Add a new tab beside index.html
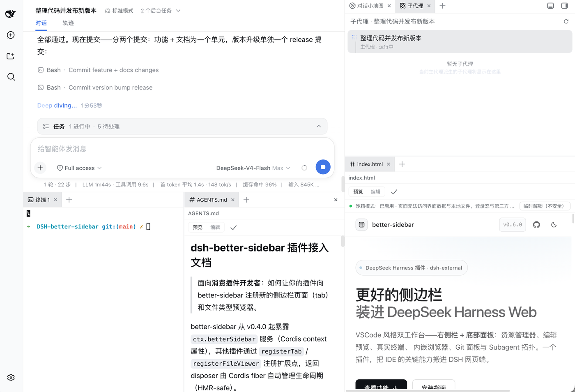 tap(402, 164)
